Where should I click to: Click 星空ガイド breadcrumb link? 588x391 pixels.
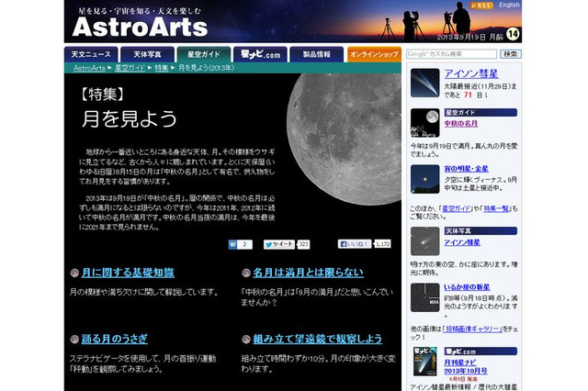130,68
